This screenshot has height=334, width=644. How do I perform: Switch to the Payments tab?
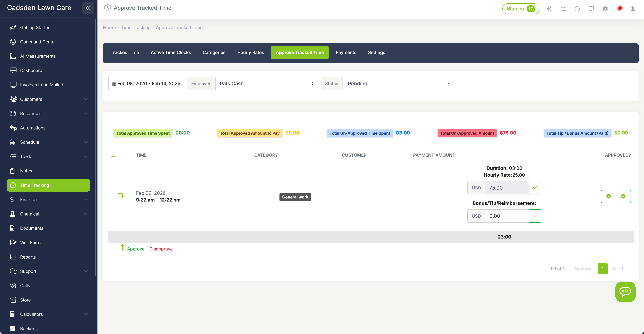tap(346, 52)
